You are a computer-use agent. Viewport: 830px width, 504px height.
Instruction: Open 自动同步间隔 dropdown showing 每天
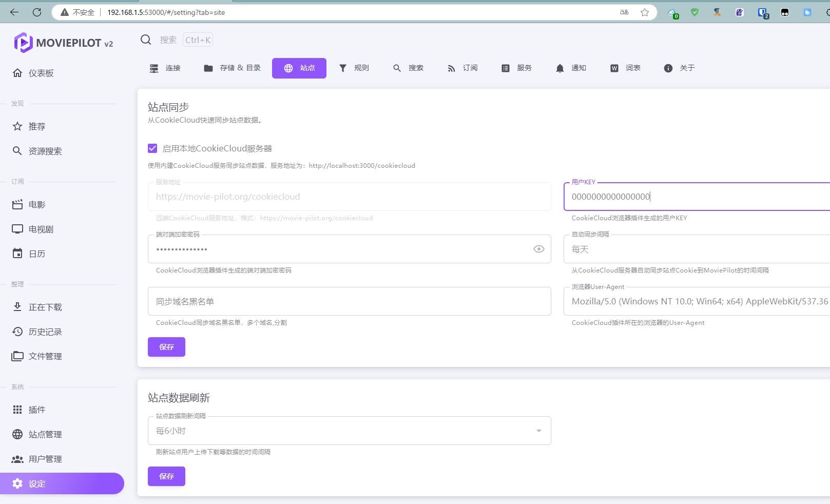pos(697,249)
